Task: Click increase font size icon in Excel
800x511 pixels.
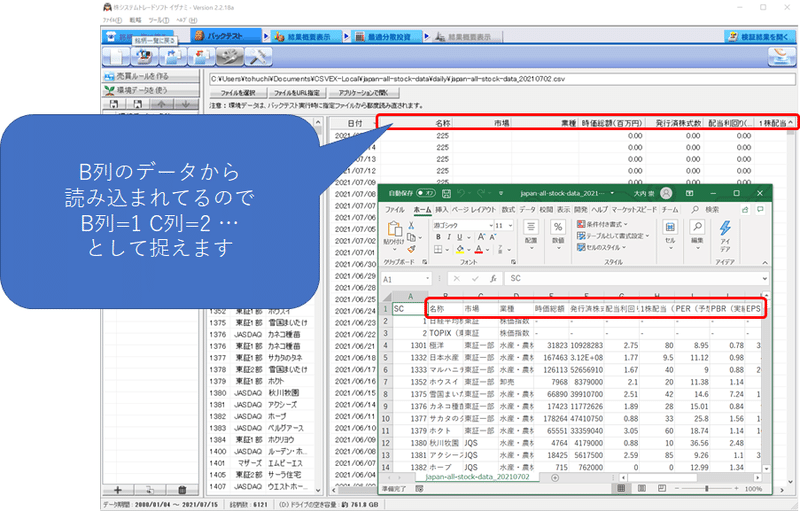Action: click(x=481, y=237)
